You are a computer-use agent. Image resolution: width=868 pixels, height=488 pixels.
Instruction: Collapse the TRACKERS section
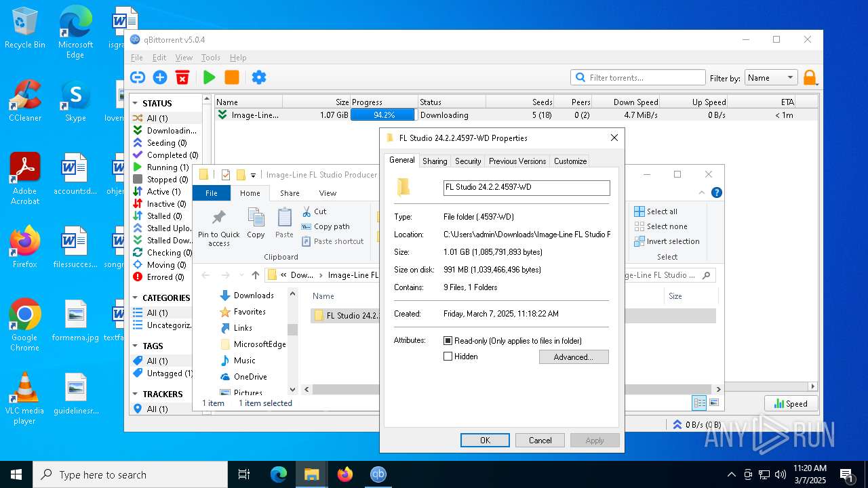pyautogui.click(x=136, y=394)
